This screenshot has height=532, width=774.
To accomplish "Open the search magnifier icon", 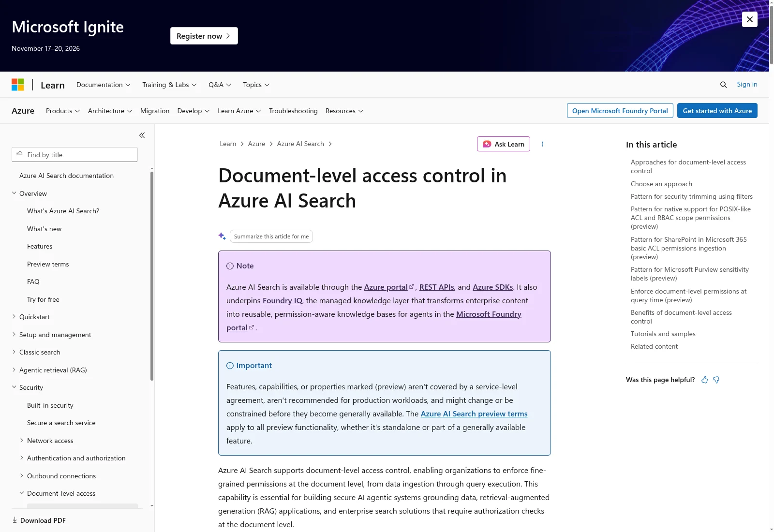I will point(723,85).
